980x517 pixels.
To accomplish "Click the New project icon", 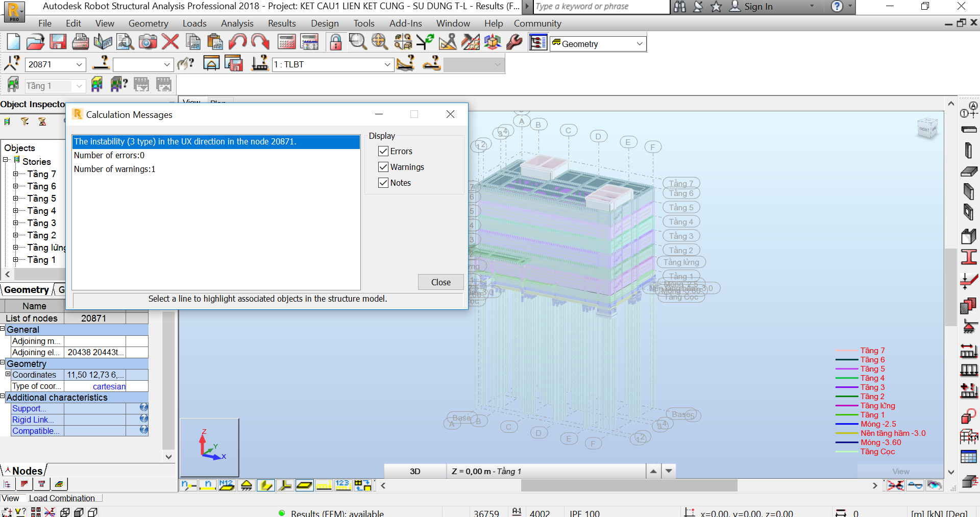I will pos(14,42).
